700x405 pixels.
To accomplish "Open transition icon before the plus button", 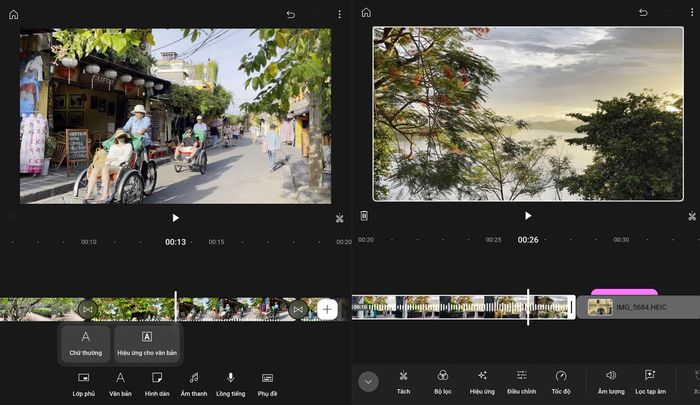I will coord(298,309).
